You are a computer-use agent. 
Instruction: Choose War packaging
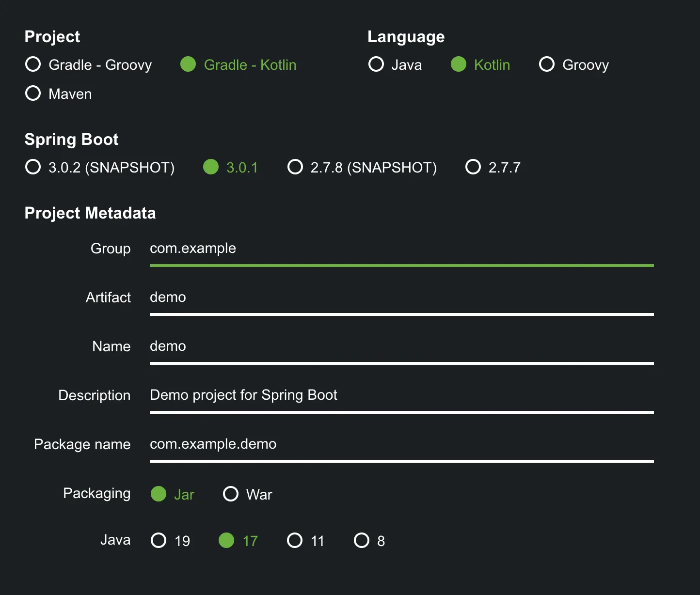point(231,494)
